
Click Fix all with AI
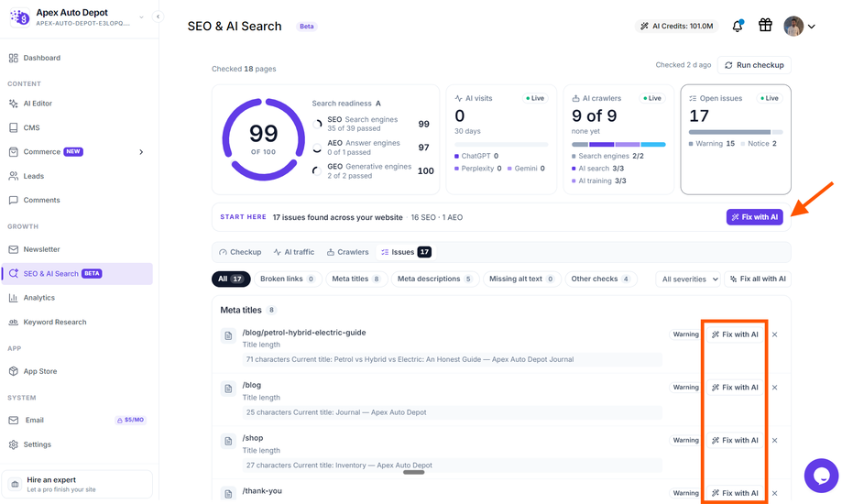(x=757, y=279)
